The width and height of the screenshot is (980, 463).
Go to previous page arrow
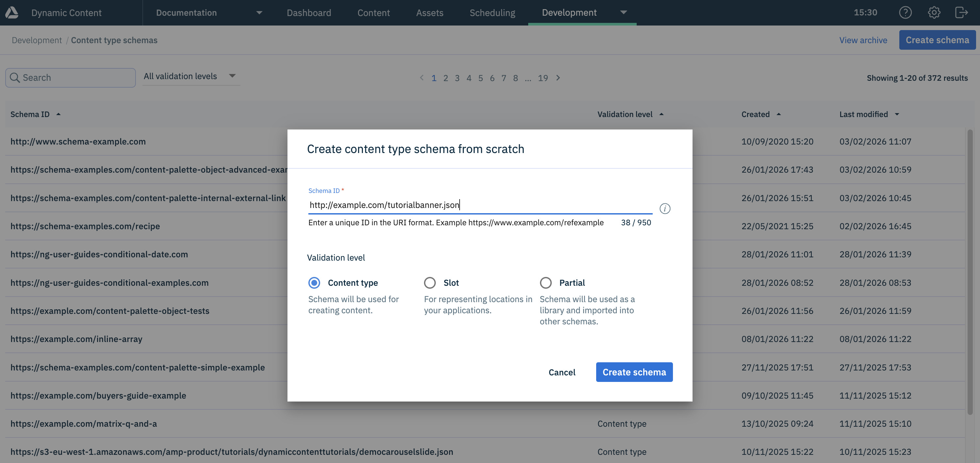(421, 78)
